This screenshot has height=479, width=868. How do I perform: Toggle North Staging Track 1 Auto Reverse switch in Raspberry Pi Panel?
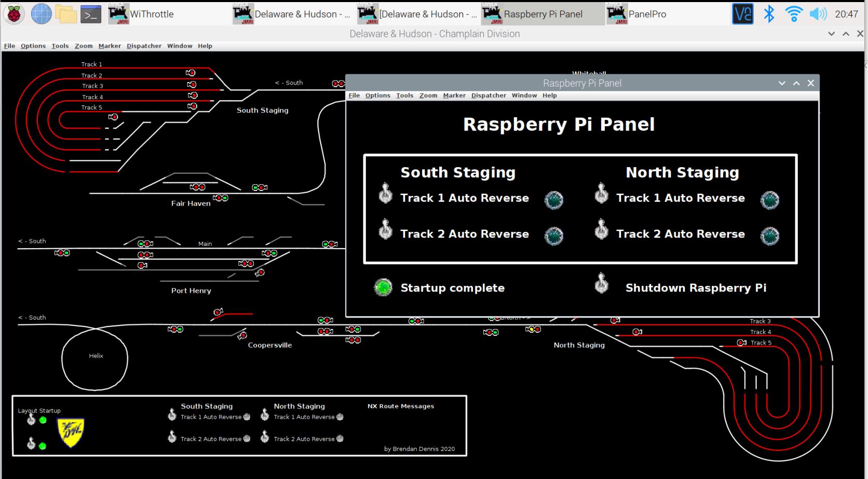601,193
